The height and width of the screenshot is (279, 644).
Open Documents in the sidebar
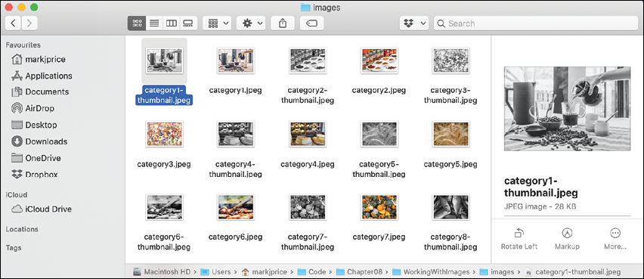pos(40,91)
